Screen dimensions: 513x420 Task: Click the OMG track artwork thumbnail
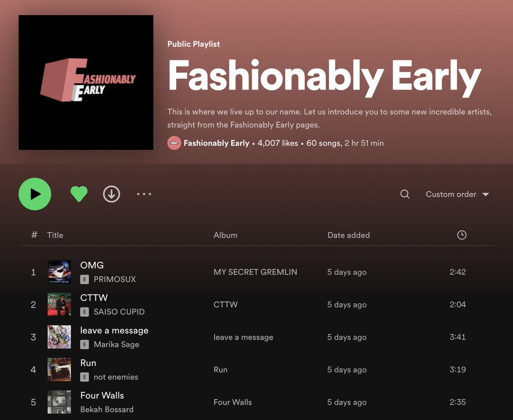pyautogui.click(x=59, y=272)
